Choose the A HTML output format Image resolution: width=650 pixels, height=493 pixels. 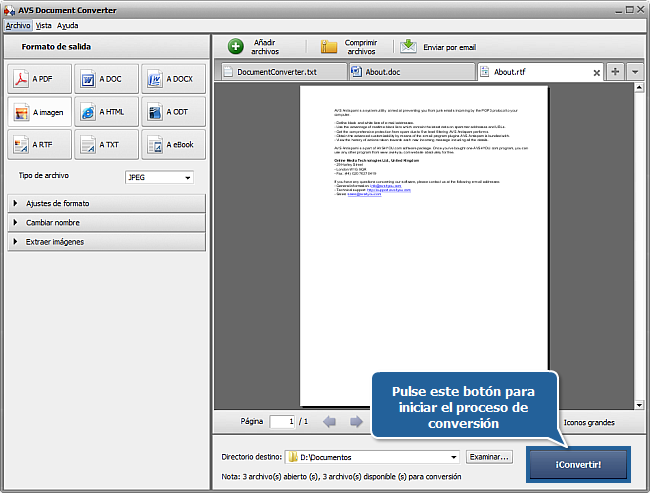[107, 112]
